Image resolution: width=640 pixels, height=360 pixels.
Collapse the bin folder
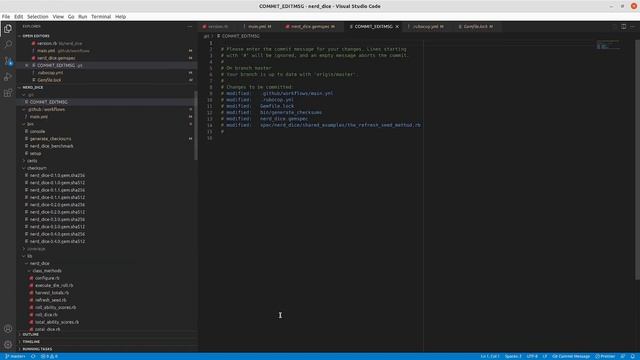pyautogui.click(x=30, y=124)
